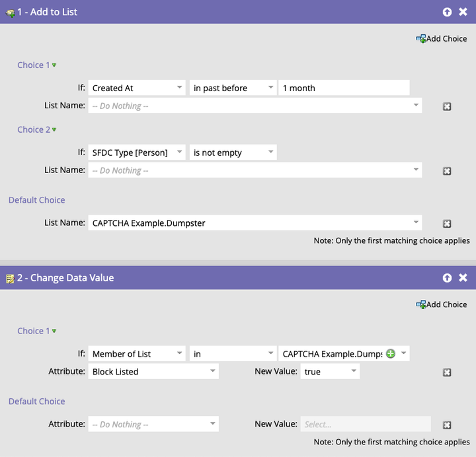Viewport: 476px width, 457px height.
Task: Expand Choice 2 menu arrow
Action: 54,130
